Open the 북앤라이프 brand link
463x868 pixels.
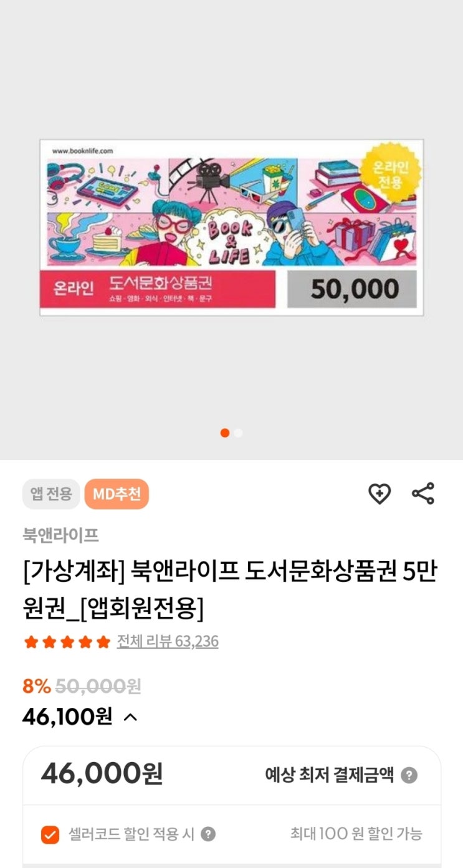point(61,535)
